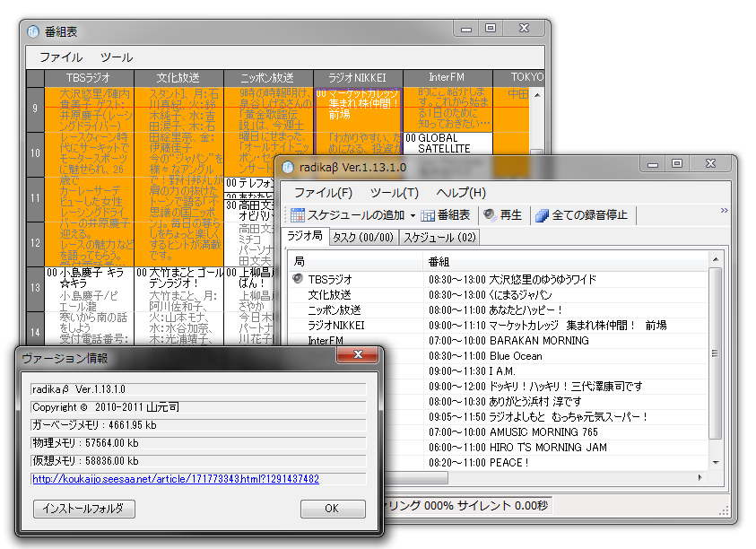
Task: Open the 番組表 program guide toolbar button
Action: click(x=445, y=215)
